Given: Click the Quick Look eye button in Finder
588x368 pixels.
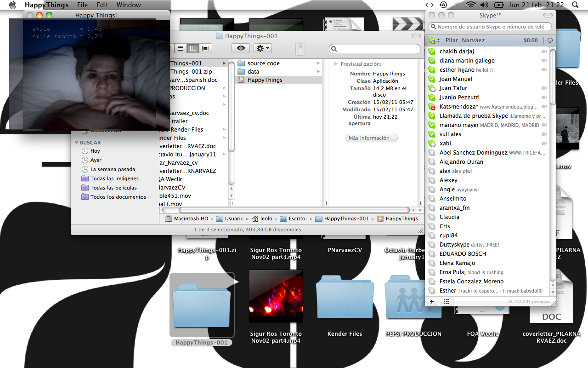Looking at the screenshot, I should (241, 48).
